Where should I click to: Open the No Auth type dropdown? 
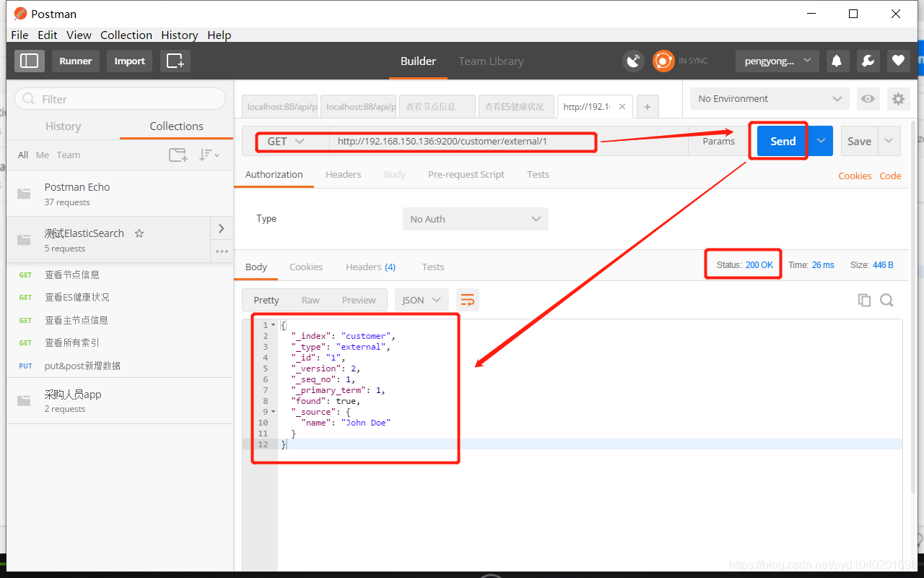pos(476,219)
